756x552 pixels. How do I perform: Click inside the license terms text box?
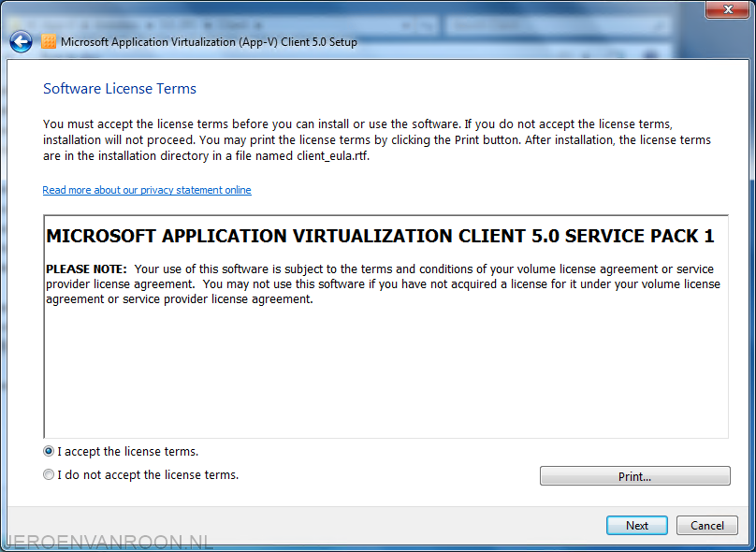coord(385,327)
